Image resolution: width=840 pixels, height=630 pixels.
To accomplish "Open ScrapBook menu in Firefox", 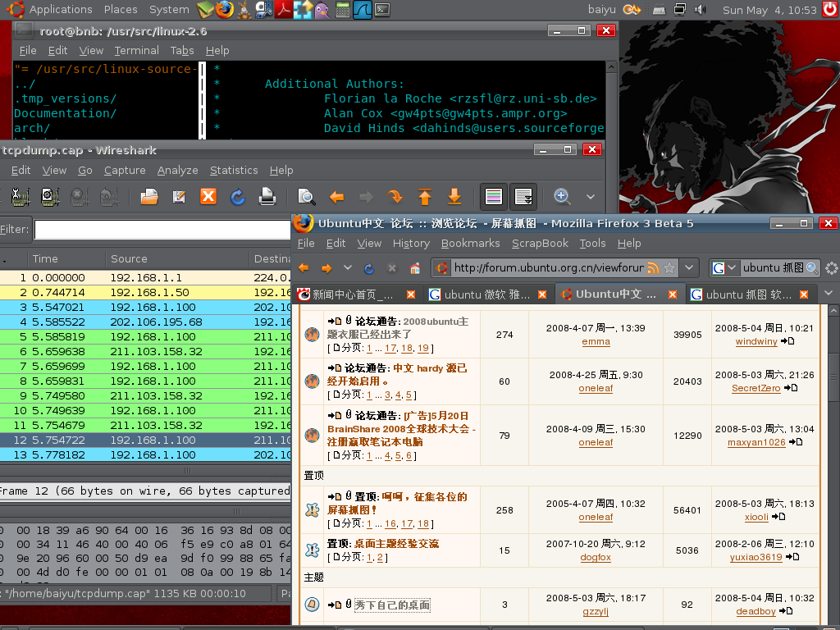I will tap(540, 243).
